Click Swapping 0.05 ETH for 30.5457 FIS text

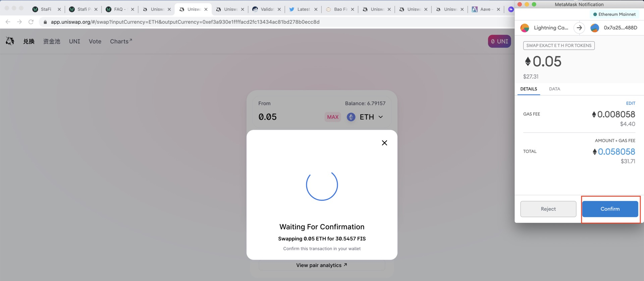[x=322, y=239]
